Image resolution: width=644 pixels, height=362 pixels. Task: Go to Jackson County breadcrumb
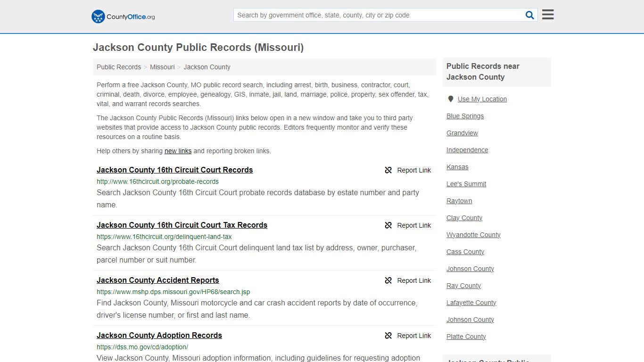(207, 67)
